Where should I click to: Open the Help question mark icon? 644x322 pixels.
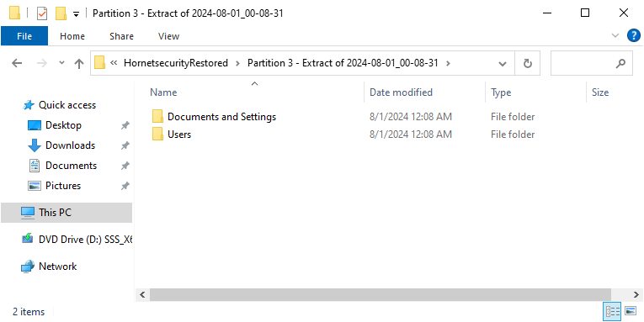pyautogui.click(x=634, y=35)
